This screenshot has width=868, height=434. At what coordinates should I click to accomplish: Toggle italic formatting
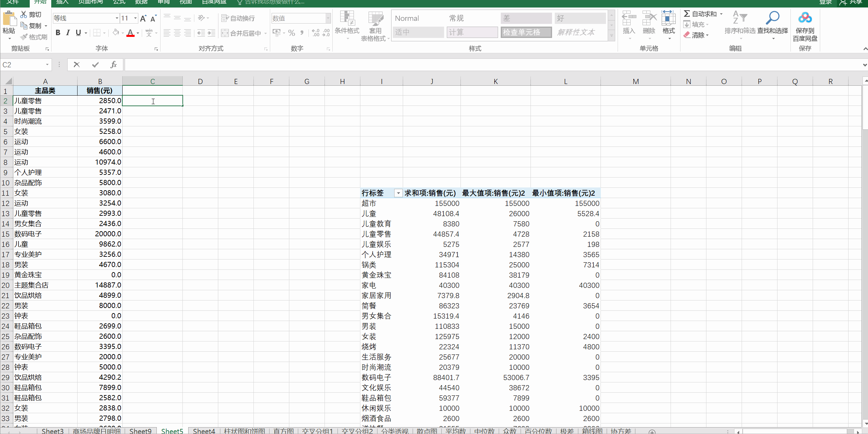(x=68, y=33)
